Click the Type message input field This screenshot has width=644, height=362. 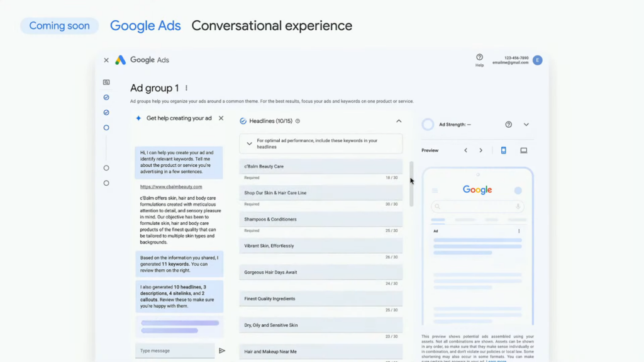(175, 351)
